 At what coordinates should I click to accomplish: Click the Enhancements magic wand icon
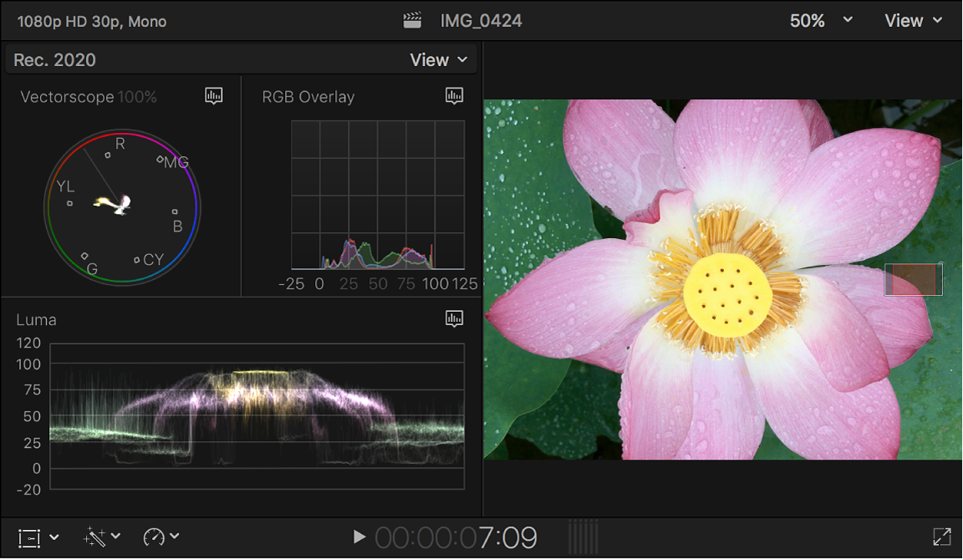94,537
